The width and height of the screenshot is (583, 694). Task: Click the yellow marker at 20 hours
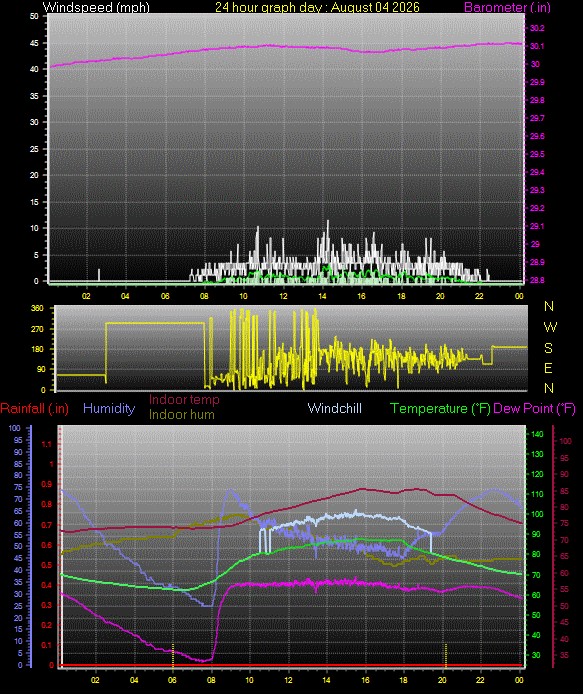click(445, 655)
